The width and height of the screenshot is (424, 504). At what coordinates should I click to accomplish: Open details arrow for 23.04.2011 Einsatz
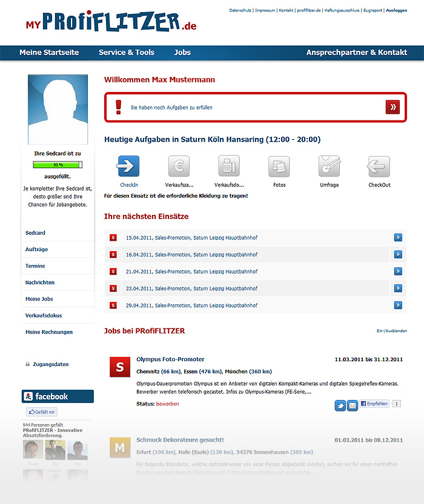pos(398,289)
